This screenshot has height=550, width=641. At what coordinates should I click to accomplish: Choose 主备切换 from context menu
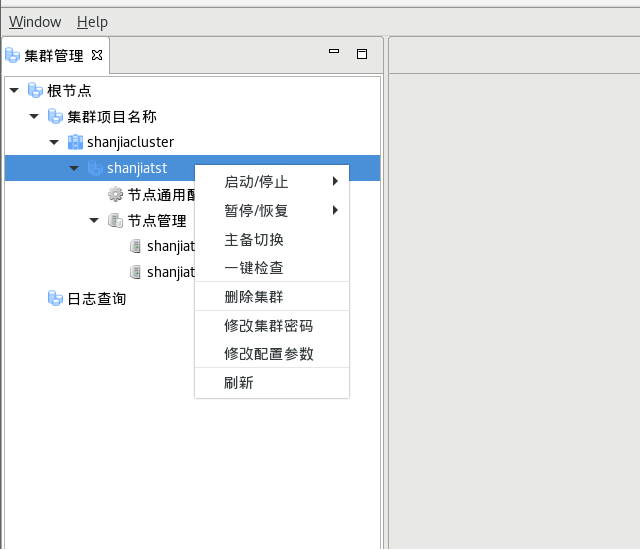coord(254,240)
